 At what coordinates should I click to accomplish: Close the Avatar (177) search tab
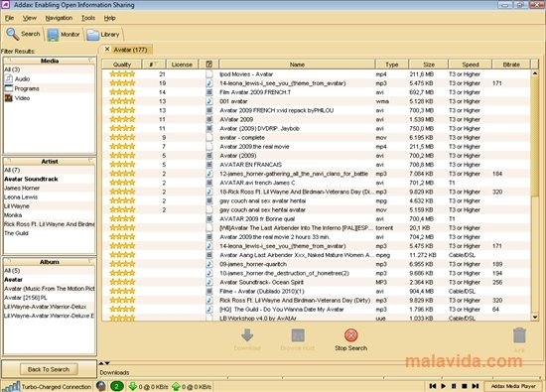[107, 49]
